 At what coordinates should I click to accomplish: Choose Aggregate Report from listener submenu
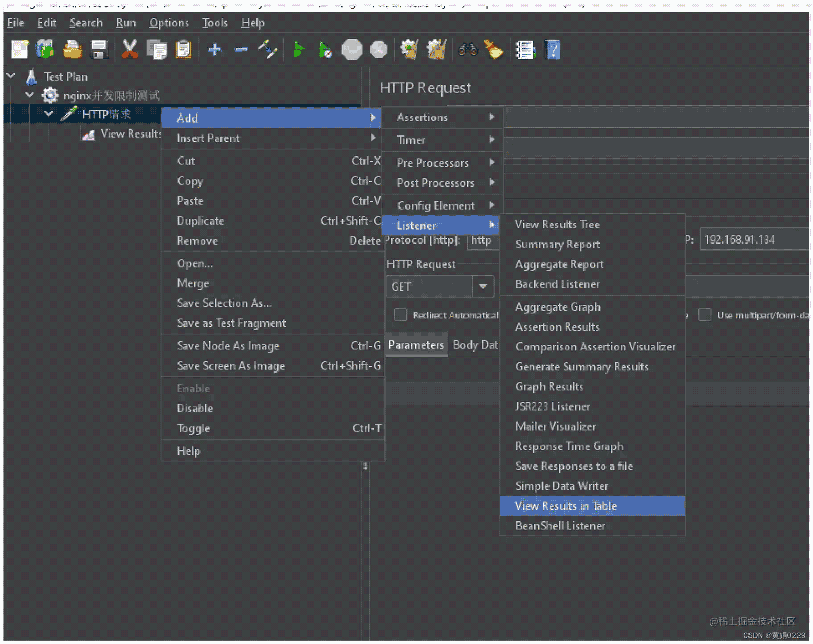(559, 264)
